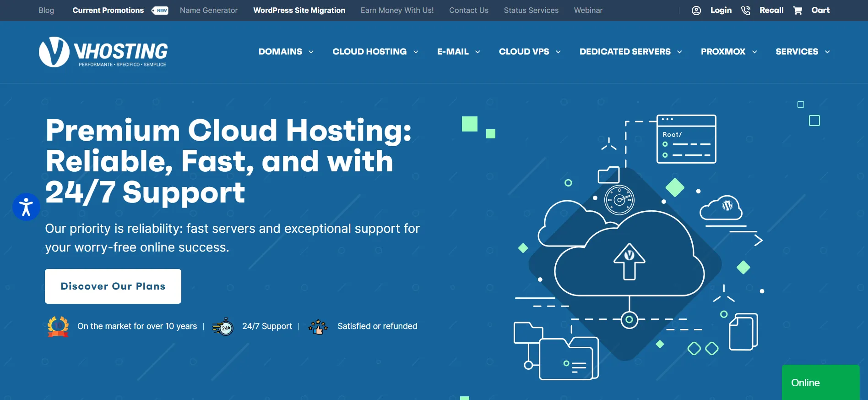Go to the Blog link
Screen dimensions: 868x400
click(x=46, y=11)
